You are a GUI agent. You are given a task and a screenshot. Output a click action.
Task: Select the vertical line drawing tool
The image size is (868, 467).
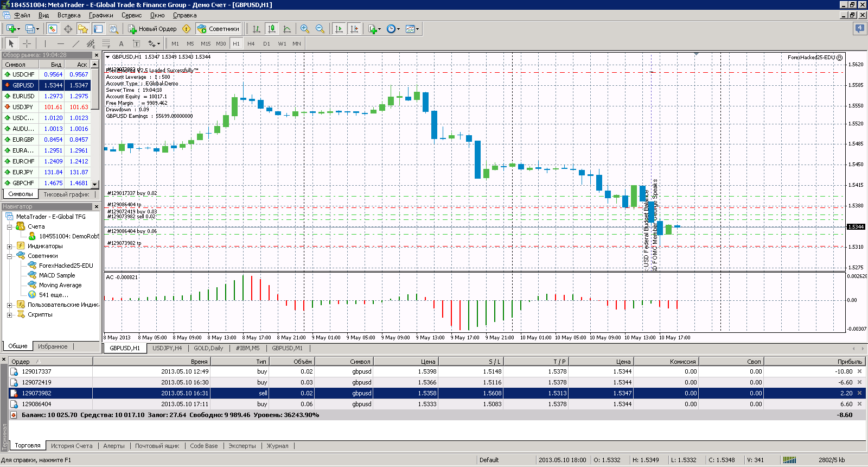pyautogui.click(x=46, y=43)
